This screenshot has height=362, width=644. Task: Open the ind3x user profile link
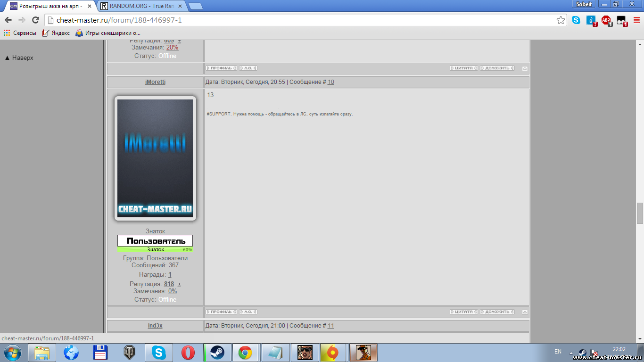coord(155,326)
